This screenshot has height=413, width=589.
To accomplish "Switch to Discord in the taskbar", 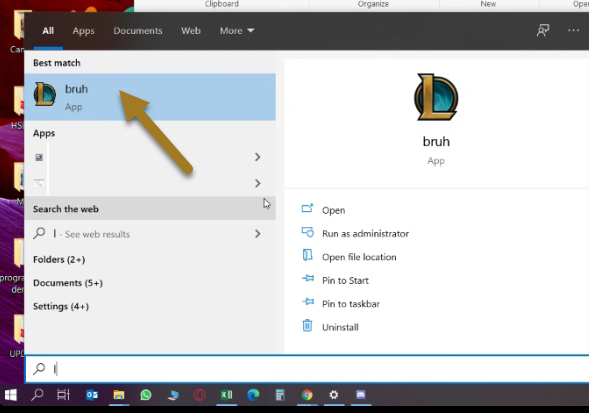I will pos(361,395).
